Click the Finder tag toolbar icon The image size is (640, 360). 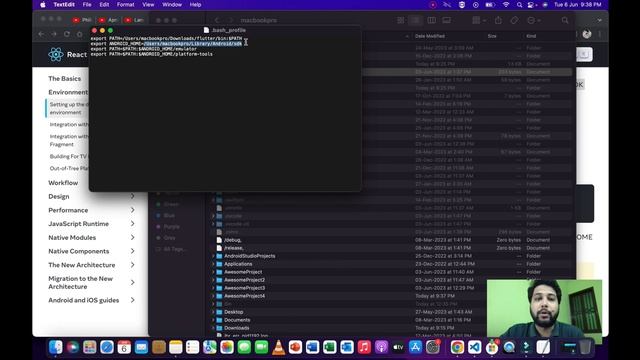[514, 20]
